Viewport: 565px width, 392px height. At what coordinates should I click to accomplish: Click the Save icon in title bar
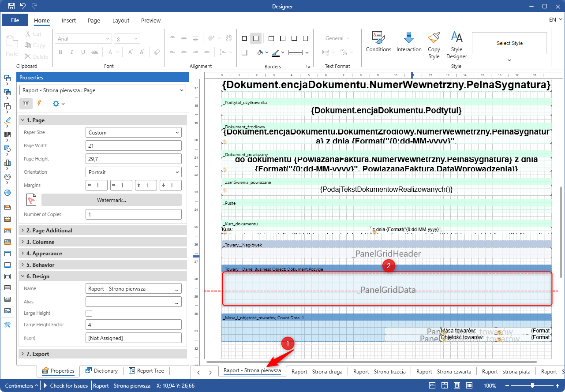[11, 6]
